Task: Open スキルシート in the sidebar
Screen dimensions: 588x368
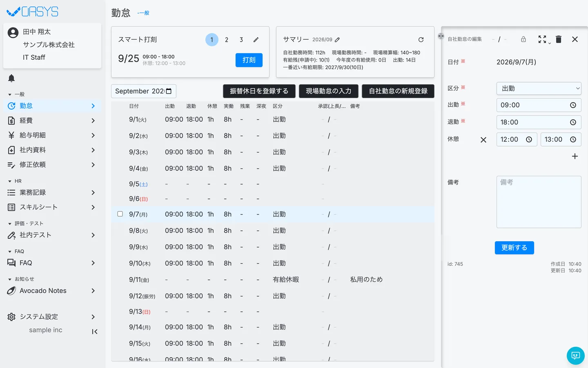Action: (x=52, y=207)
